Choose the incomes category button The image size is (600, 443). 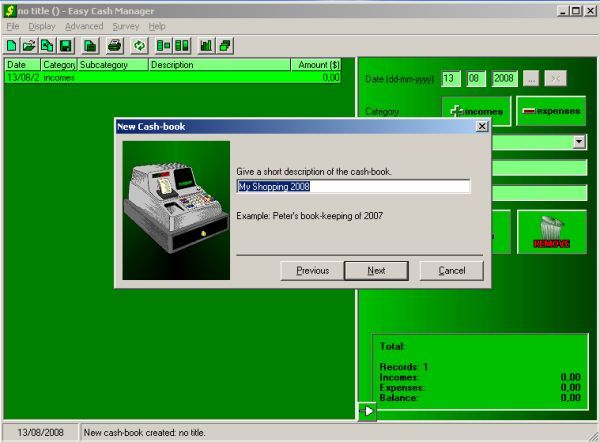click(476, 111)
